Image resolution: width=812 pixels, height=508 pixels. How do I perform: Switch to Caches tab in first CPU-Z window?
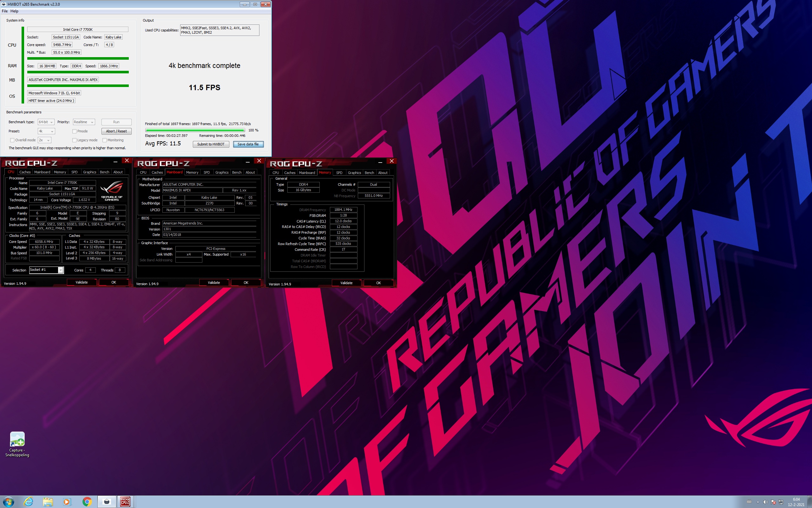[25, 172]
